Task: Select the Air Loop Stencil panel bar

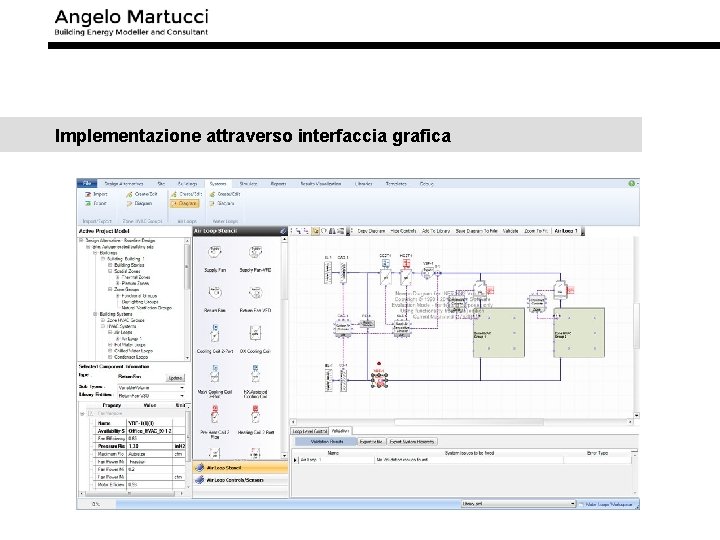Action: 241,468
